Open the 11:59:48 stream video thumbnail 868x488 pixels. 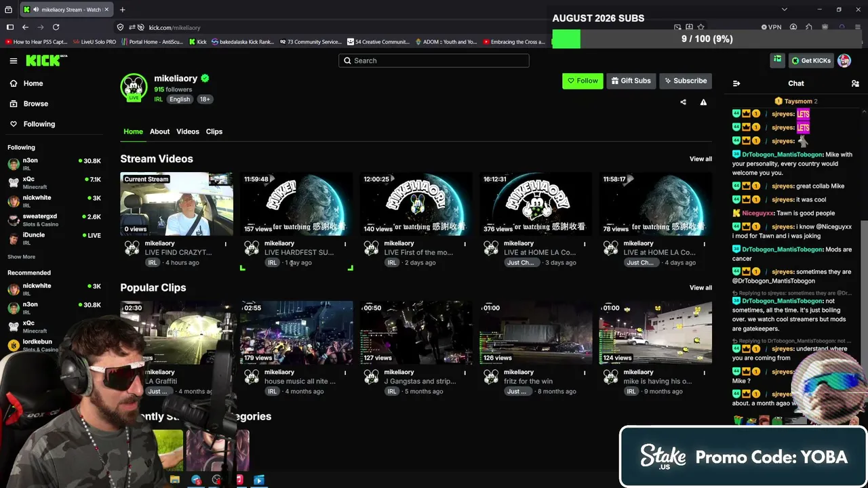tap(296, 204)
